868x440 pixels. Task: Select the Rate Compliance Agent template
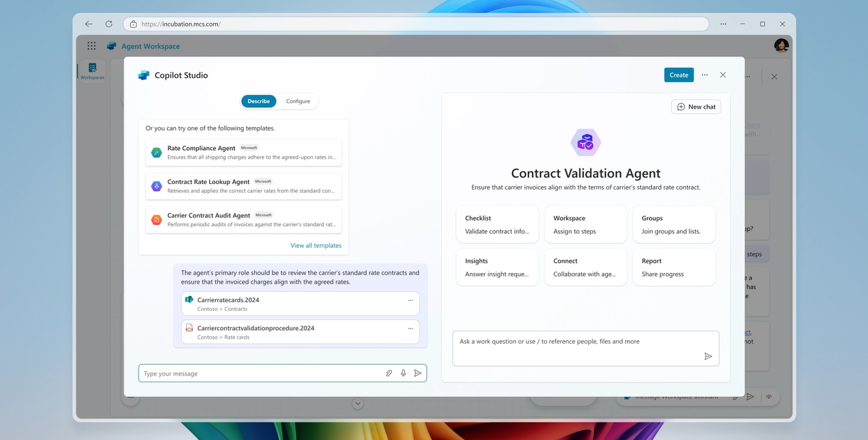pyautogui.click(x=243, y=153)
